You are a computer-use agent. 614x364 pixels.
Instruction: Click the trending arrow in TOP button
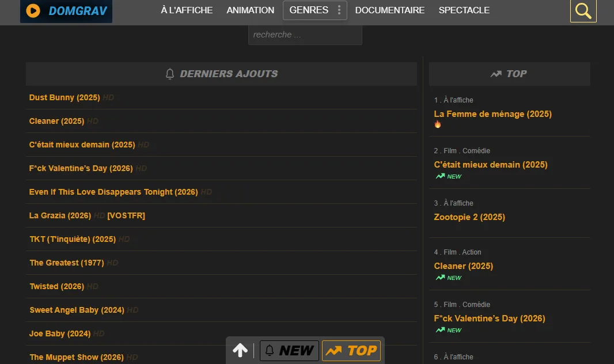pos(333,351)
